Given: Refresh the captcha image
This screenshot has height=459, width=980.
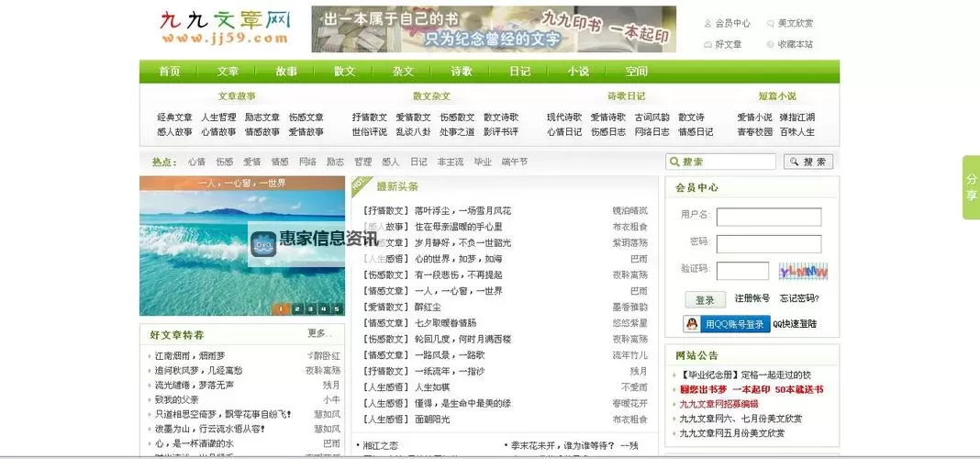Looking at the screenshot, I should [x=803, y=272].
